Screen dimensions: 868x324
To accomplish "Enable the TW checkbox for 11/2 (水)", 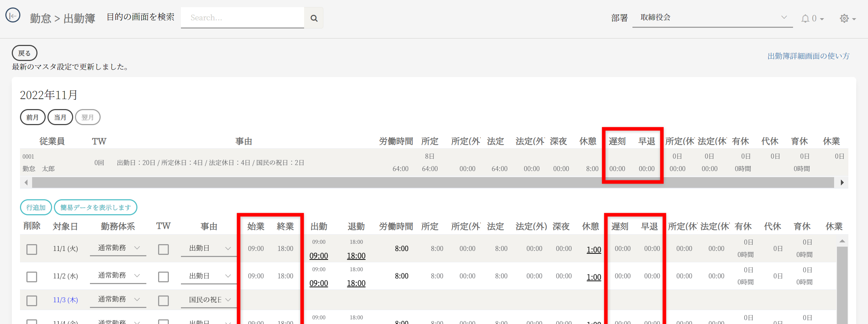I will 163,277.
